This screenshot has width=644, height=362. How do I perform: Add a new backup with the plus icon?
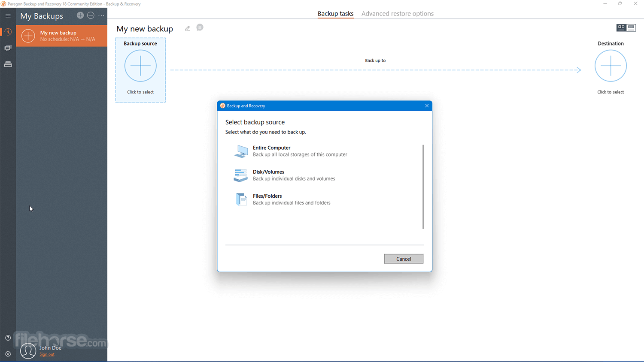pyautogui.click(x=80, y=15)
